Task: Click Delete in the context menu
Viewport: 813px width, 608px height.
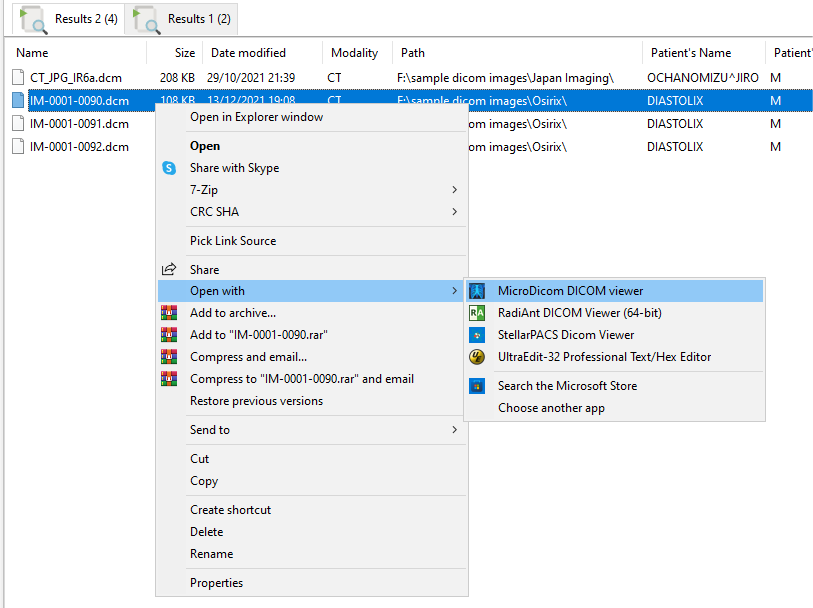Action: pyautogui.click(x=206, y=532)
